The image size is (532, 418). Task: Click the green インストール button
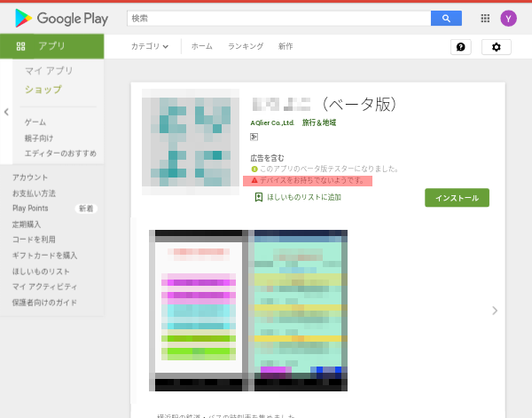457,198
